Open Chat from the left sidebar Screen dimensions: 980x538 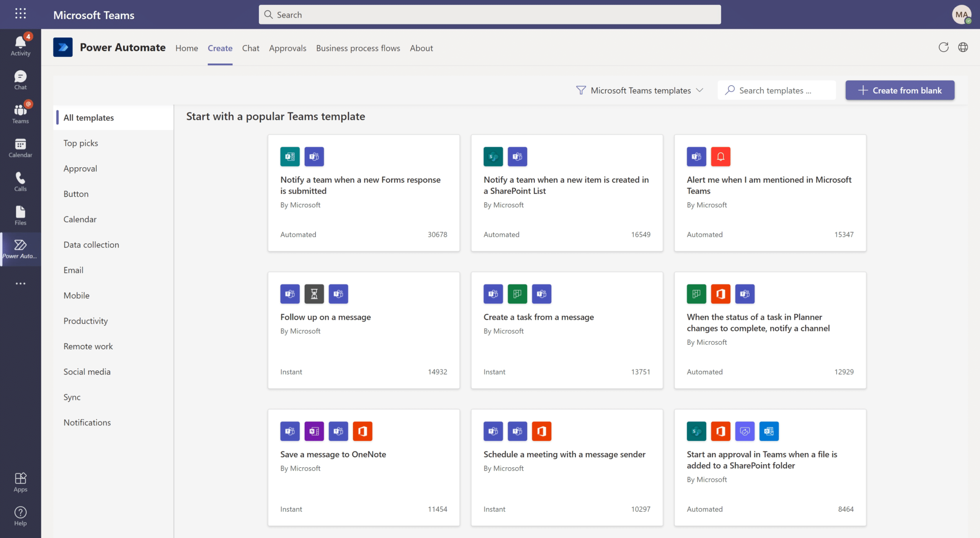20,79
